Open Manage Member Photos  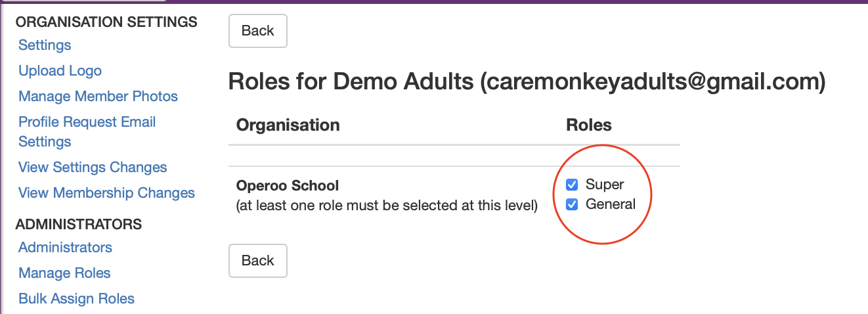[98, 97]
